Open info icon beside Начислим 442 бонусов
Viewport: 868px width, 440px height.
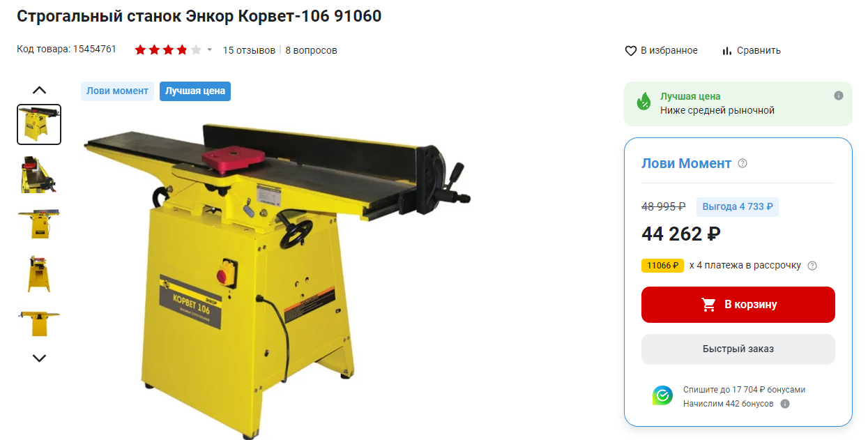click(x=785, y=404)
